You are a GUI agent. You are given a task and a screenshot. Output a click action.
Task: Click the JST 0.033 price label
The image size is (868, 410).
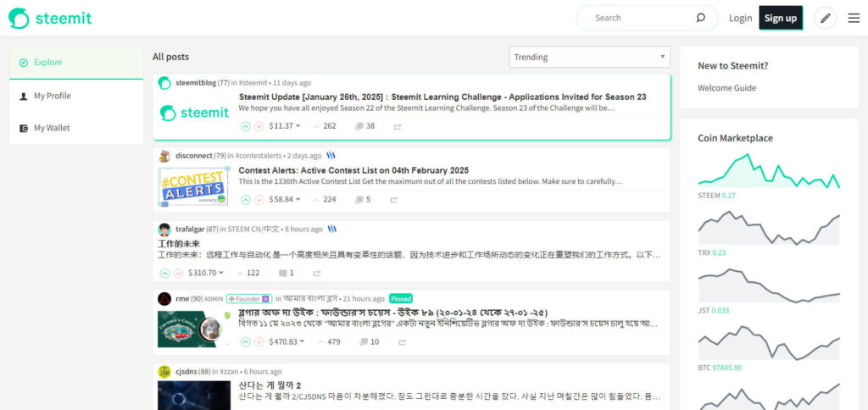(x=715, y=310)
